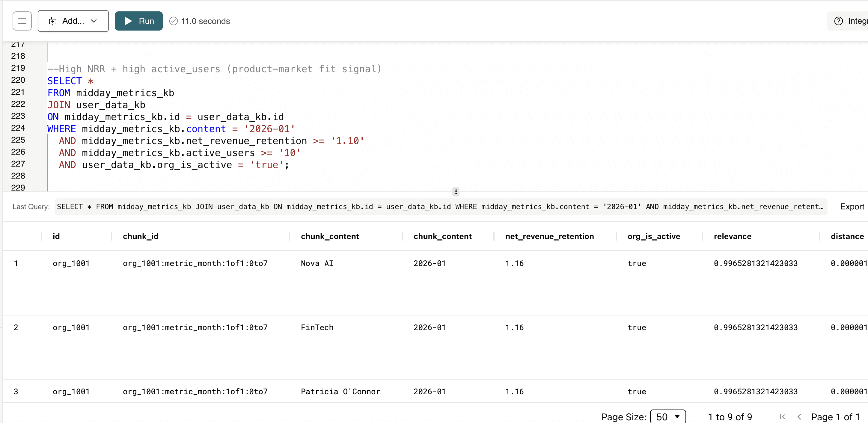Click the results panel resize handle
This screenshot has width=868, height=423.
coord(456,192)
